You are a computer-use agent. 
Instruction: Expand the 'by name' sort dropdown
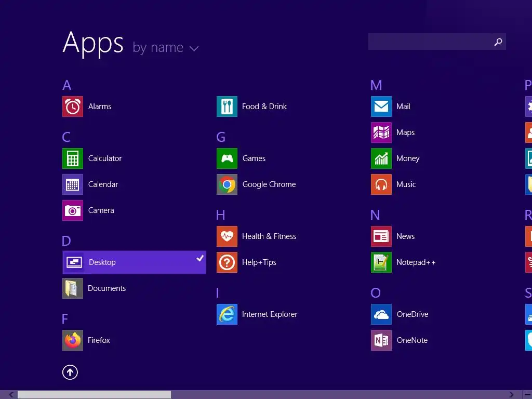pyautogui.click(x=165, y=47)
